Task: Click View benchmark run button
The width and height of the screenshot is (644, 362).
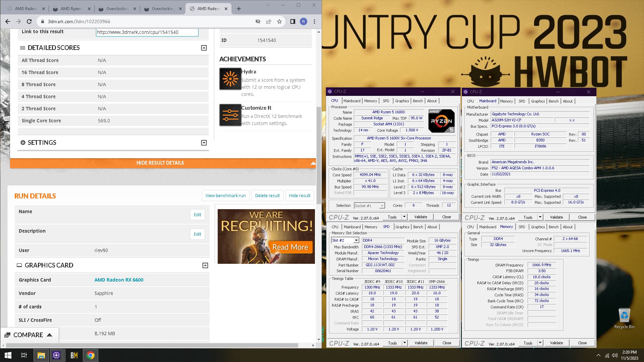Action: 225,196
